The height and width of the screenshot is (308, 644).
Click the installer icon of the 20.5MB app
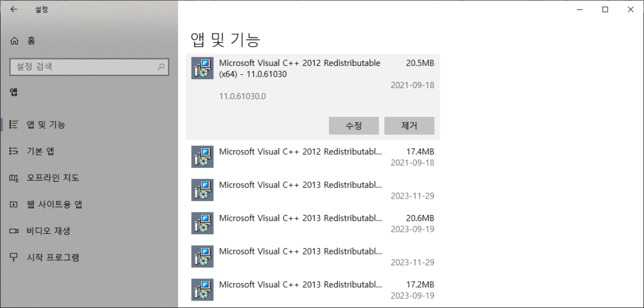click(203, 68)
